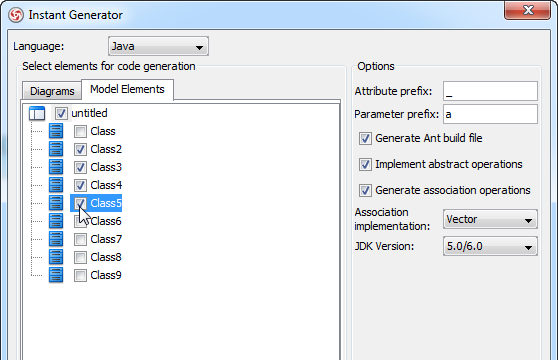Image resolution: width=558 pixels, height=360 pixels.
Task: Click the class icon next to Class9
Action: tap(56, 275)
